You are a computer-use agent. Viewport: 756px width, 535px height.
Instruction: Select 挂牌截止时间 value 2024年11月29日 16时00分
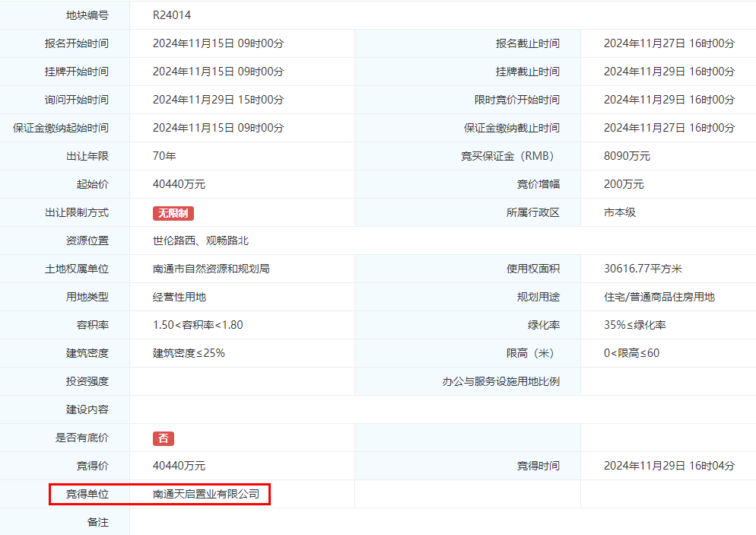[669, 72]
